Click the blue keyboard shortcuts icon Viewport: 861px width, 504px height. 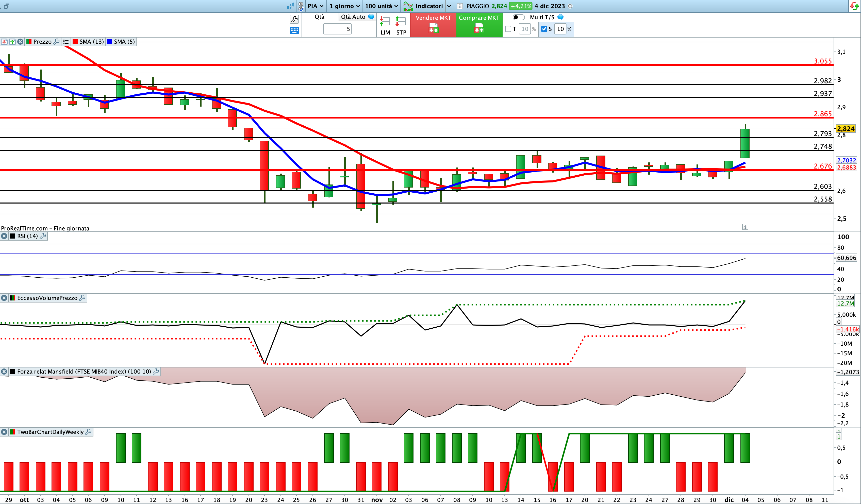tap(294, 30)
